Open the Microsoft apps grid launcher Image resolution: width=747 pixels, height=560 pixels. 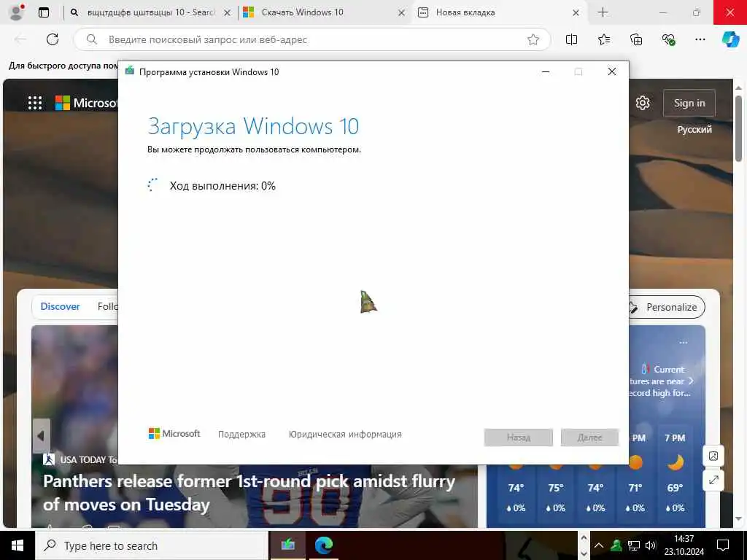[x=35, y=103]
